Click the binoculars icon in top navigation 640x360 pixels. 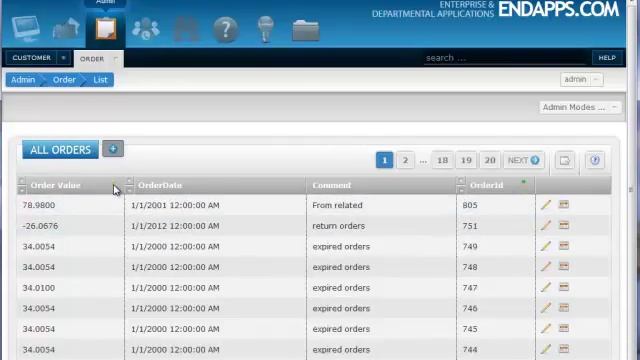point(186,29)
